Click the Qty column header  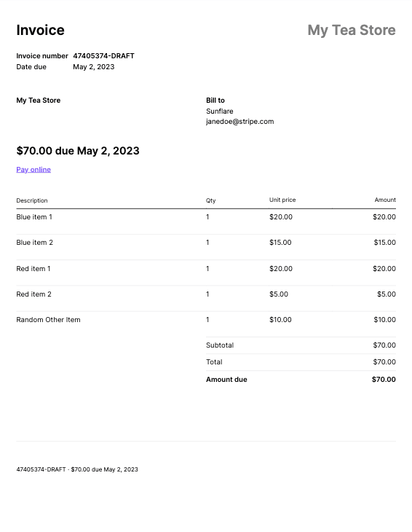tap(211, 200)
